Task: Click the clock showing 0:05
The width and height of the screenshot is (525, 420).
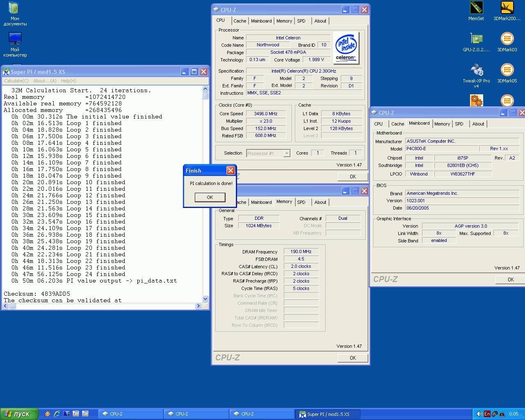Action: click(x=514, y=414)
